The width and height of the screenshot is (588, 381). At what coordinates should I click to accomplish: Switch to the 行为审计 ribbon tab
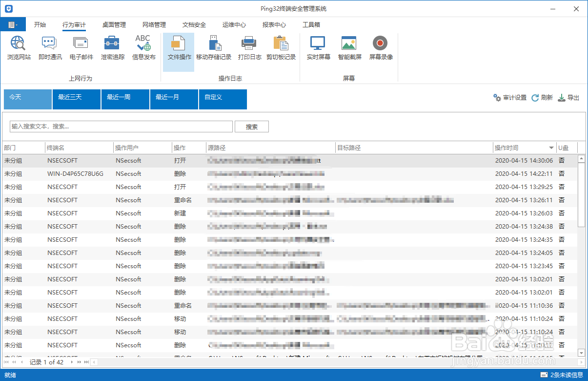(74, 24)
